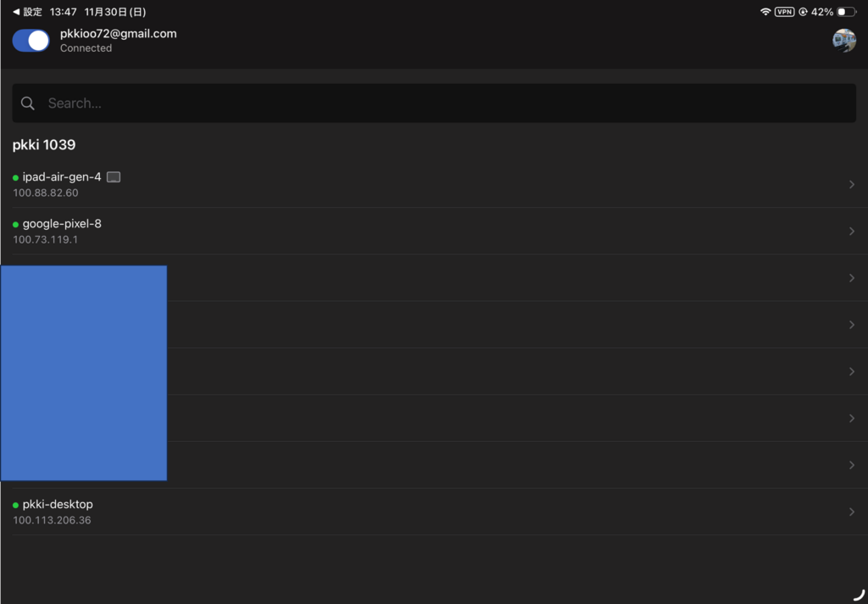Click green online dot of google-pixel-8

pos(16,225)
